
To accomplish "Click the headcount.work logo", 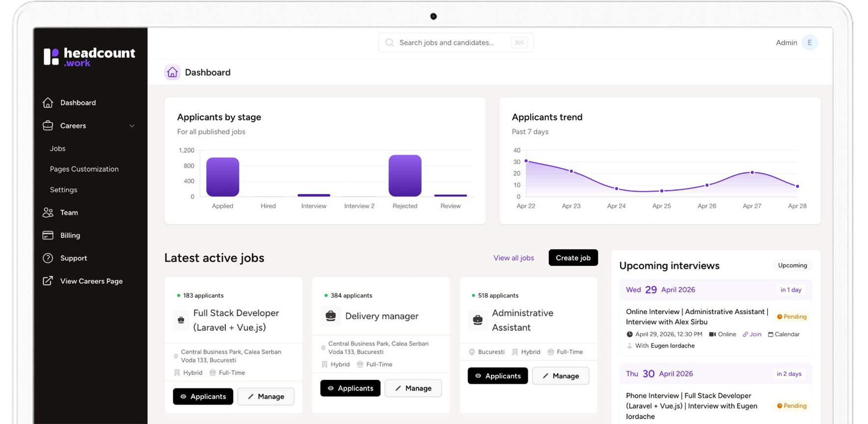I will [x=89, y=56].
